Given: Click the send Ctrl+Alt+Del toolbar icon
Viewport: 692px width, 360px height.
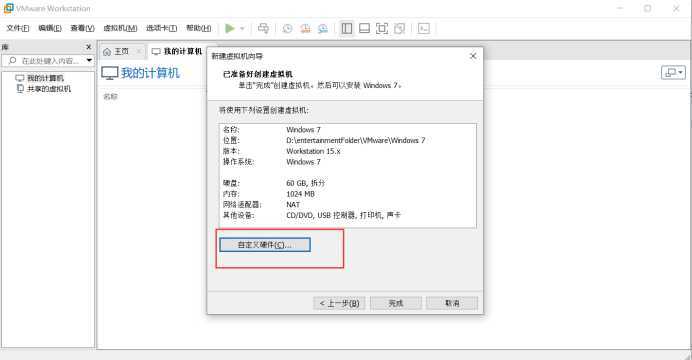Looking at the screenshot, I should (263, 29).
